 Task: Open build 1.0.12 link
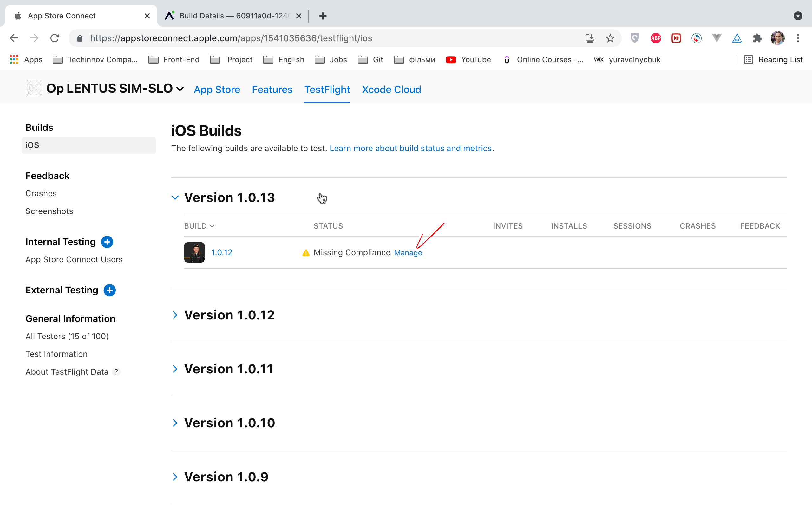coord(221,252)
